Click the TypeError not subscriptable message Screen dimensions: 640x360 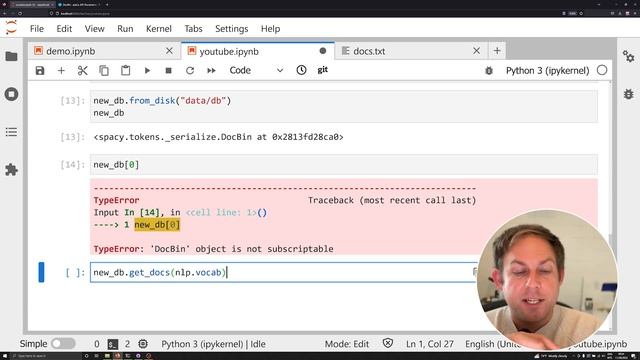pos(213,249)
